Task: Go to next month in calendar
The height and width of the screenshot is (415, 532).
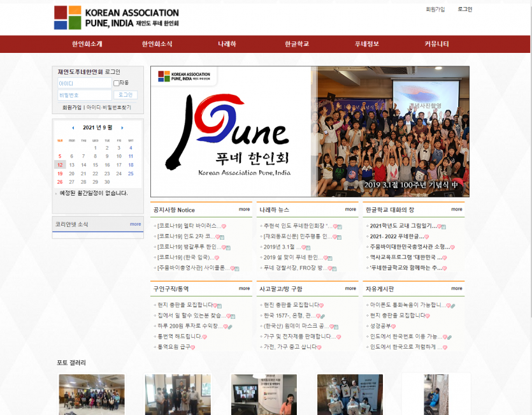Action: [122, 127]
